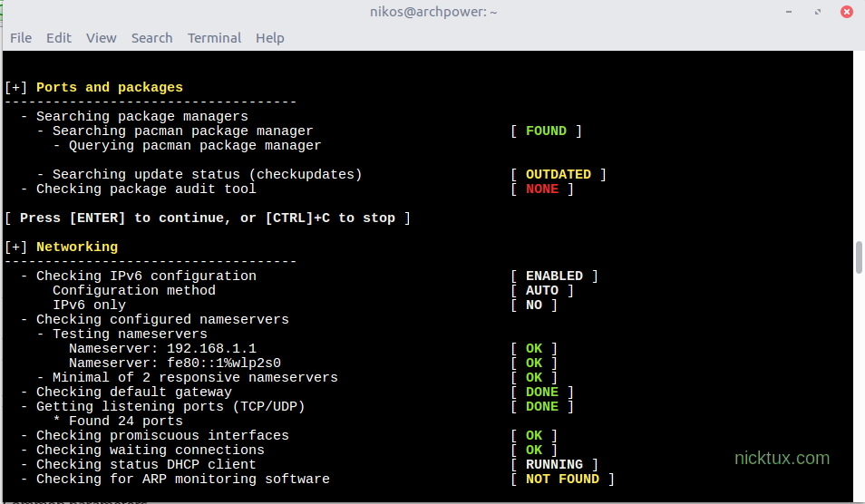Click the Ports and packages heading

click(109, 88)
